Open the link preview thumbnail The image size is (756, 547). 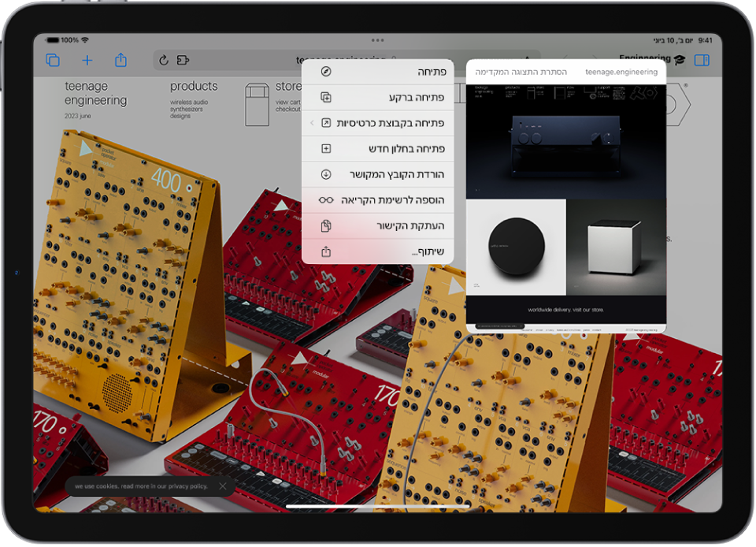566,208
